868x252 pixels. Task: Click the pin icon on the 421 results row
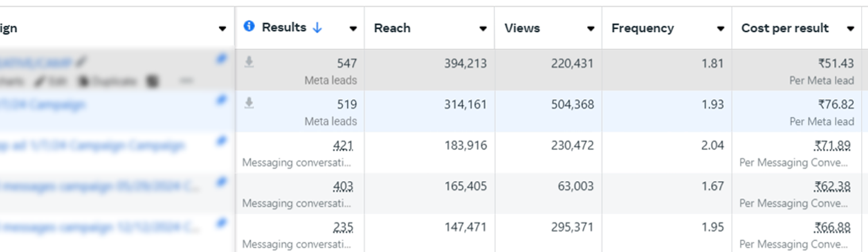pyautogui.click(x=221, y=141)
